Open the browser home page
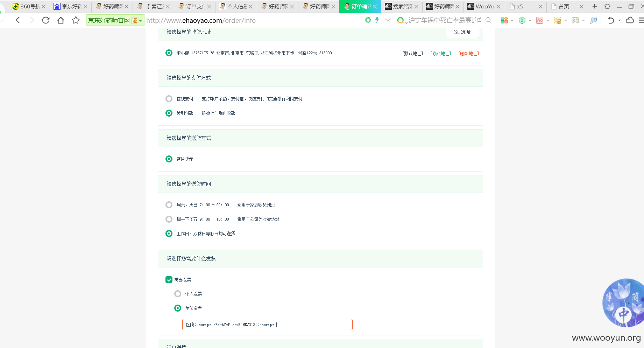 pos(61,20)
